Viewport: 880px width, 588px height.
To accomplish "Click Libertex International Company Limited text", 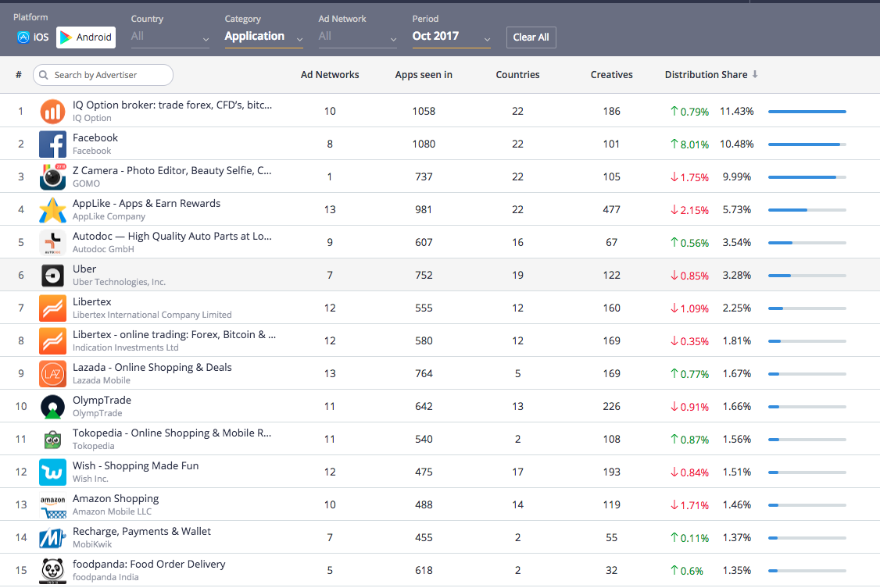I will coord(152,315).
